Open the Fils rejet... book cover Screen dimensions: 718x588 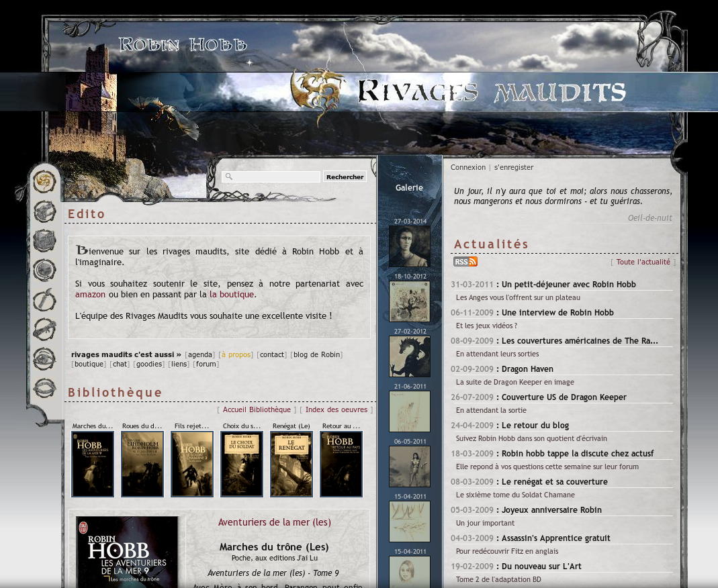[192, 464]
